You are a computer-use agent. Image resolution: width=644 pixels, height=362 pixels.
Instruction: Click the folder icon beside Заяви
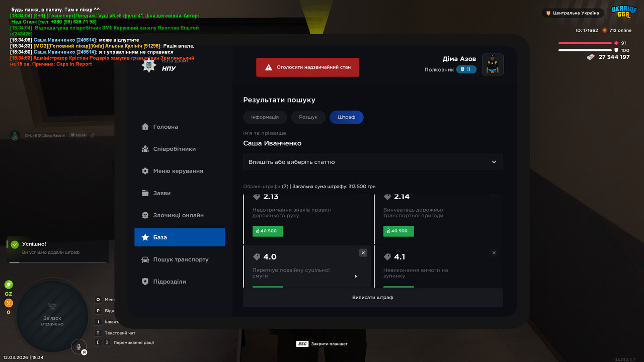tap(145, 193)
